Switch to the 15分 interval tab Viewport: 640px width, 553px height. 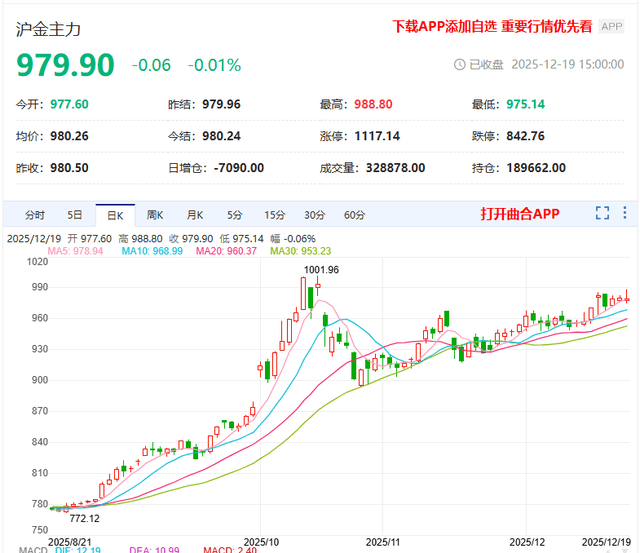pyautogui.click(x=274, y=215)
